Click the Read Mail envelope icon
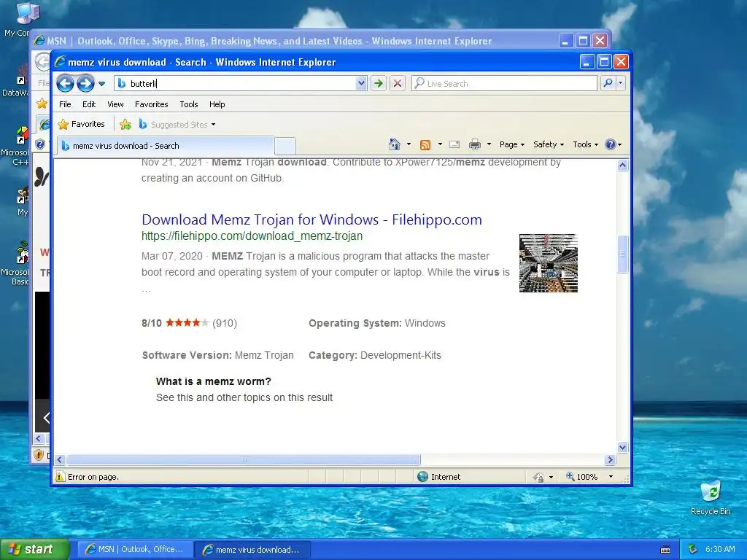This screenshot has width=747, height=560. [454, 144]
